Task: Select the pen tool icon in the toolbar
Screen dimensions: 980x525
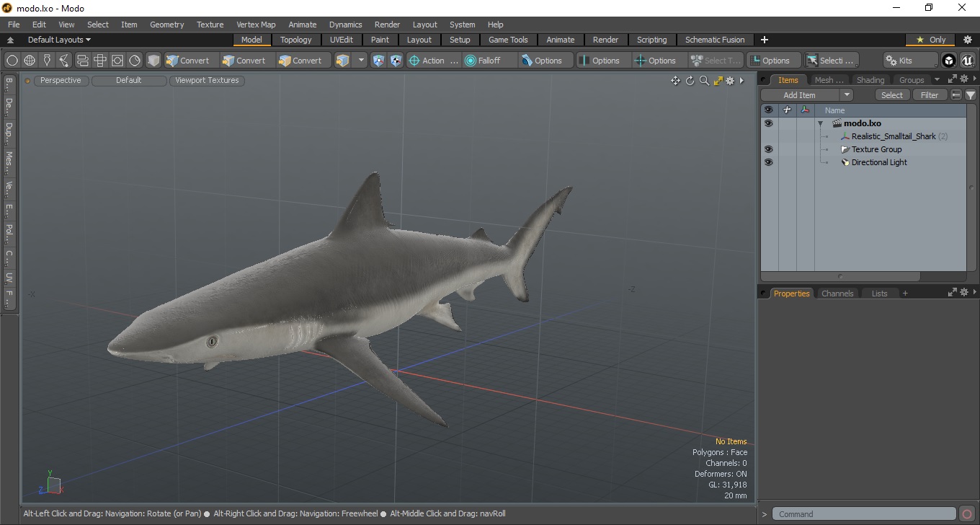Action: point(47,61)
